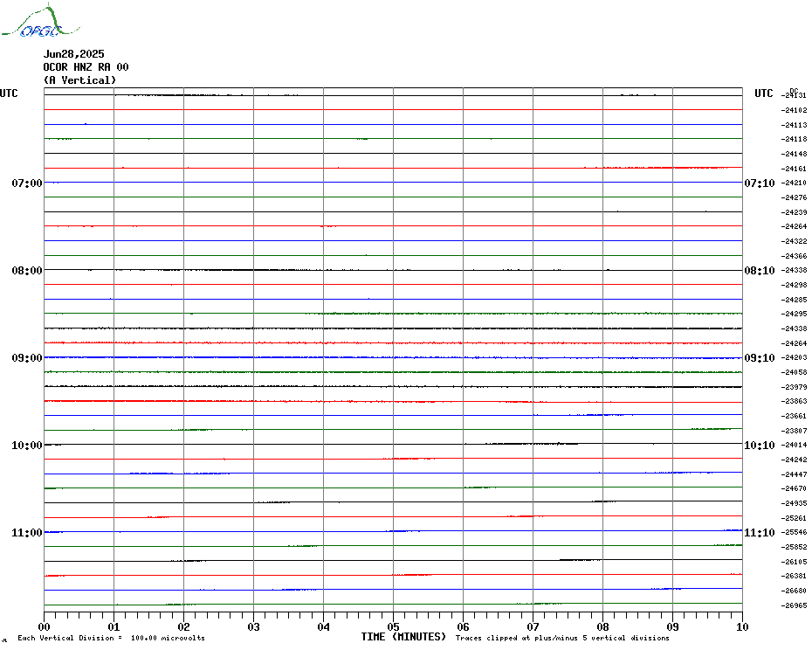Click DC offset value -24276
Viewport: 812px width, 650px height.
(x=794, y=197)
